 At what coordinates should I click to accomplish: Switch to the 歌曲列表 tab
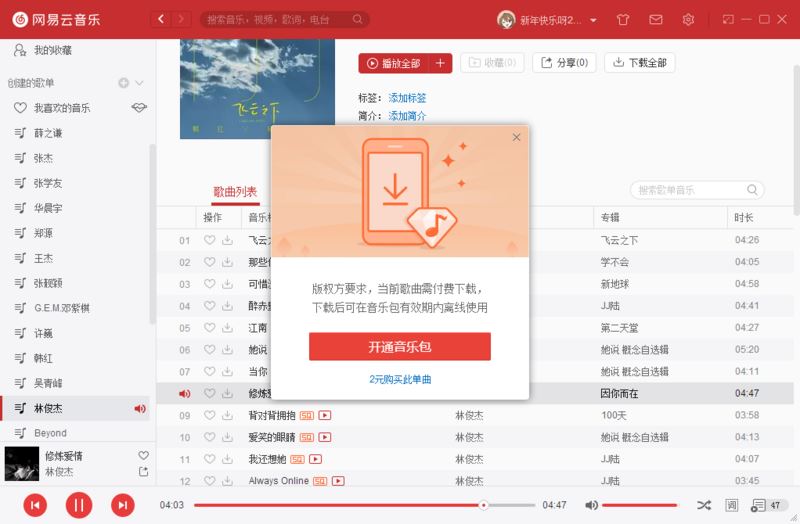(235, 192)
